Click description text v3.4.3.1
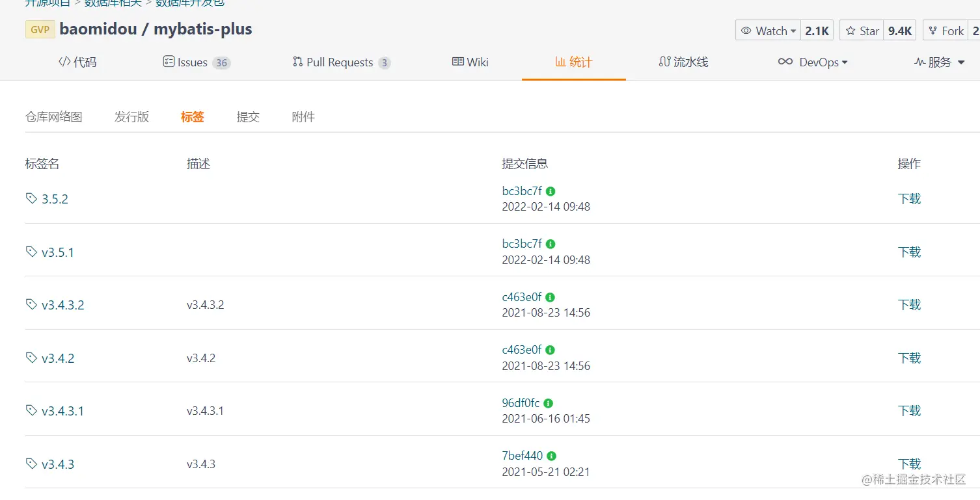Screen dimensions: 980x500 205,411
